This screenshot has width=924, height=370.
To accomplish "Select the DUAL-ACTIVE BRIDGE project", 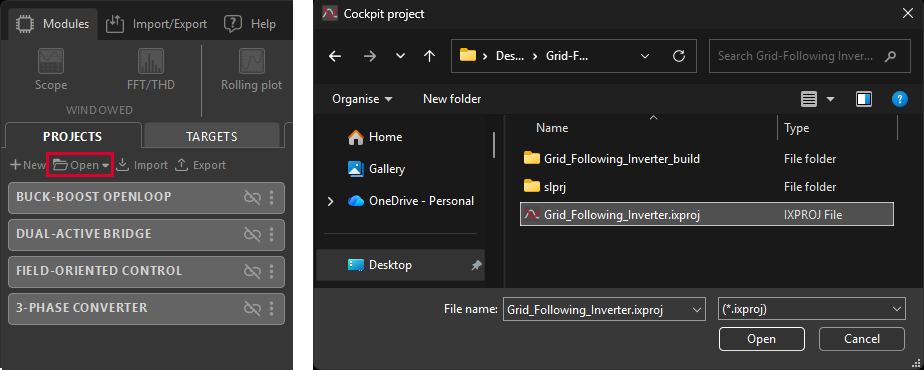I will click(x=146, y=234).
